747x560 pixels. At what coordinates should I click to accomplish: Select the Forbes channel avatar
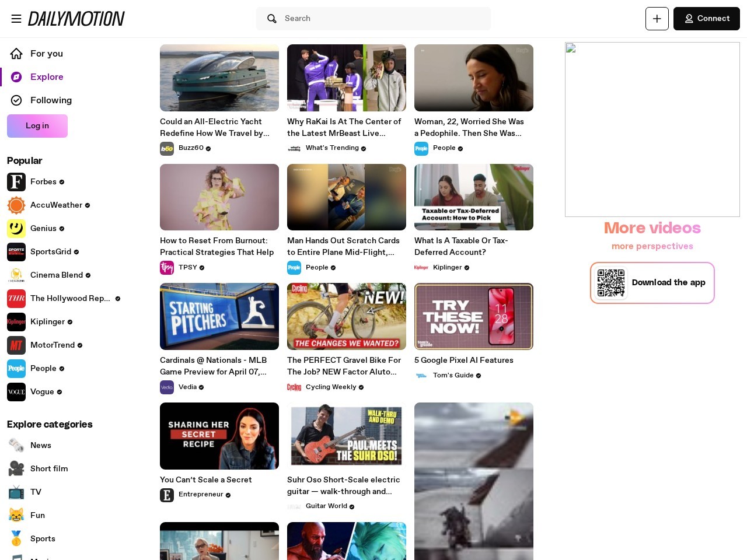coord(16,182)
